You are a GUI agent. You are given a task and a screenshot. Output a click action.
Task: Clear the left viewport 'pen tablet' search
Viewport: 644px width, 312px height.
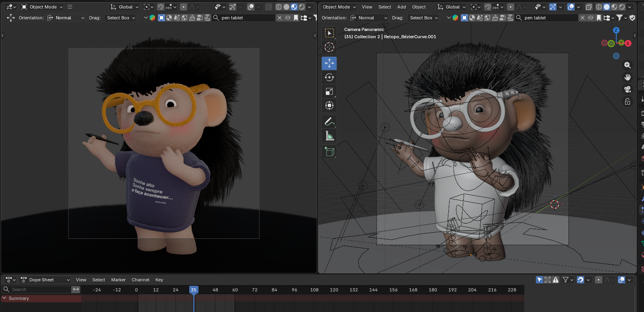[x=280, y=18]
